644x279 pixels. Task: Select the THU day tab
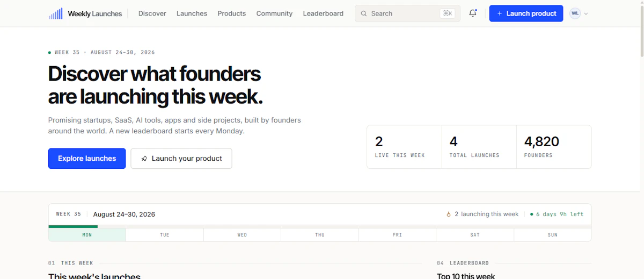click(320, 235)
